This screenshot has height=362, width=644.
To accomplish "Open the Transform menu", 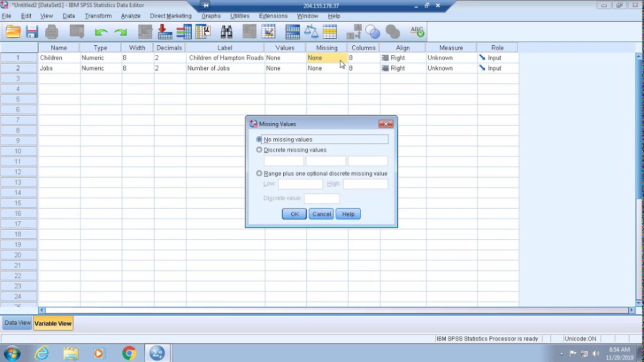I will (x=98, y=16).
